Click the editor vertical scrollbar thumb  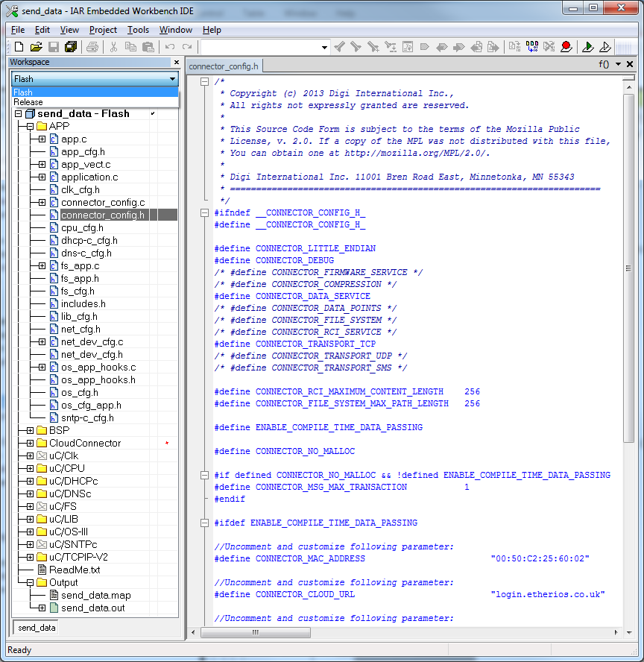point(629,268)
